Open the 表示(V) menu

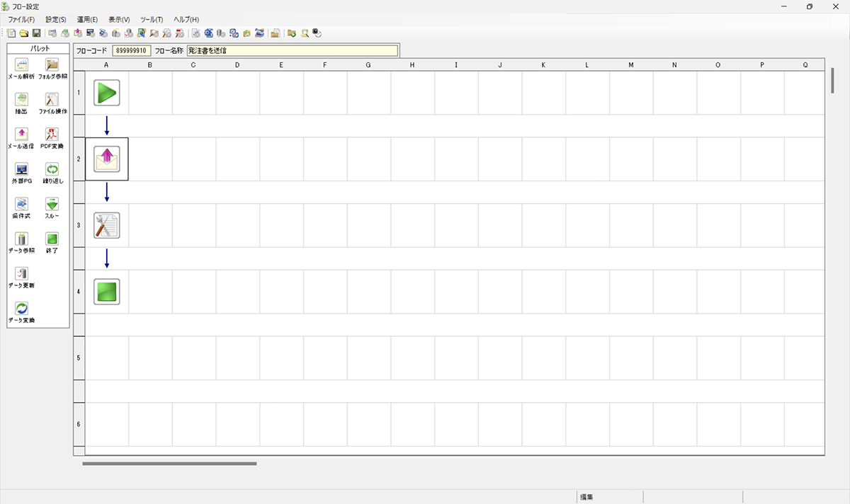[119, 19]
